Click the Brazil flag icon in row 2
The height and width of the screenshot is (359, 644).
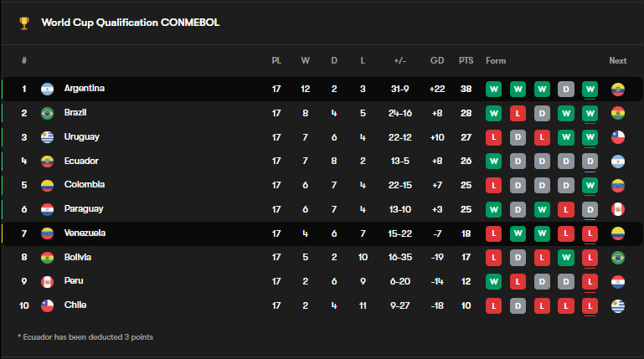coord(48,113)
